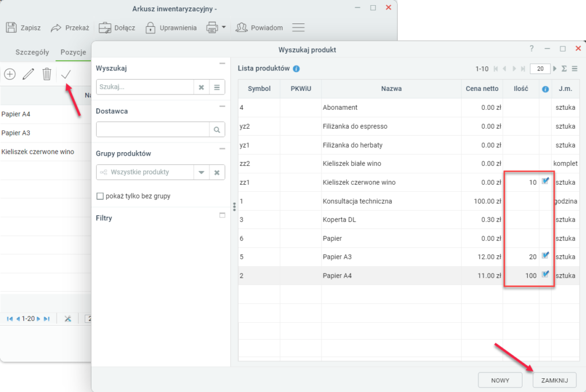This screenshot has width=586, height=392.
Task: Clear the Szukaj search field
Action: click(201, 87)
